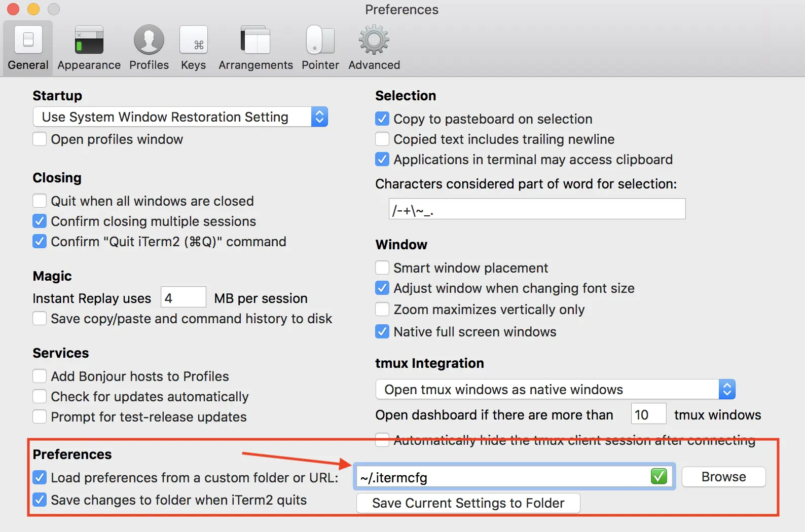Screen dimensions: 805x532
Task: Click the Preferences window title text
Action: [401, 10]
